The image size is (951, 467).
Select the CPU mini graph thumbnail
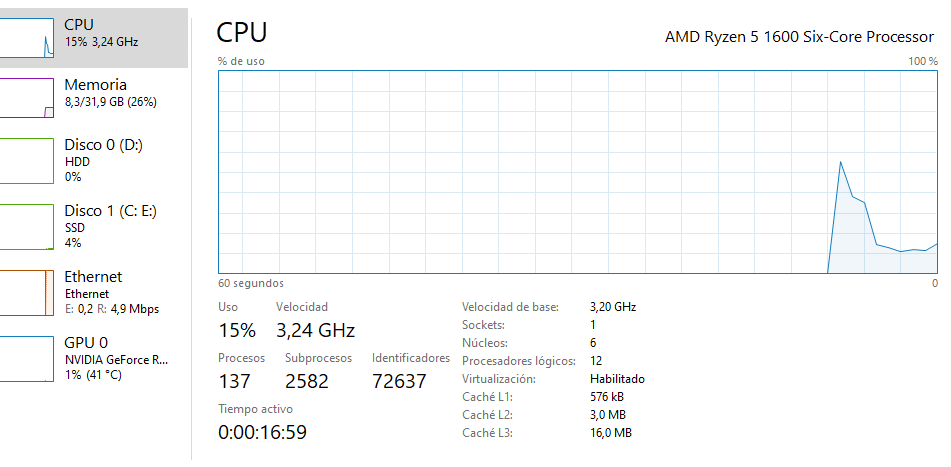click(27, 38)
